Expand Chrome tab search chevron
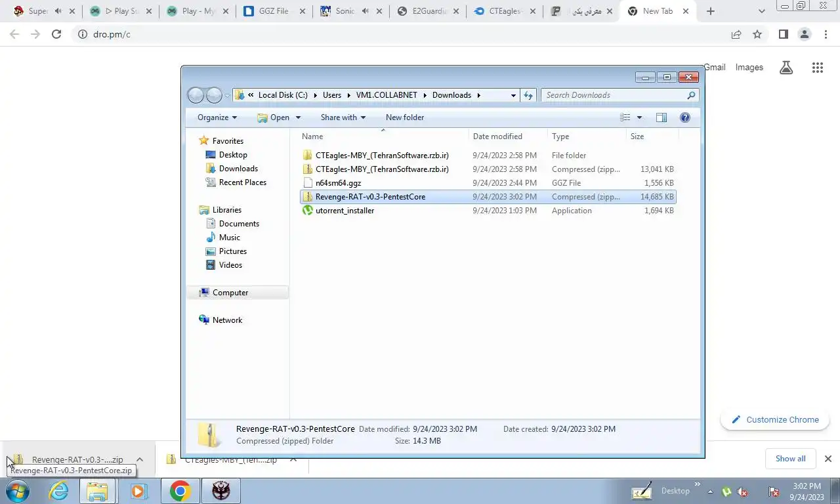This screenshot has width=840, height=504. 761,11
